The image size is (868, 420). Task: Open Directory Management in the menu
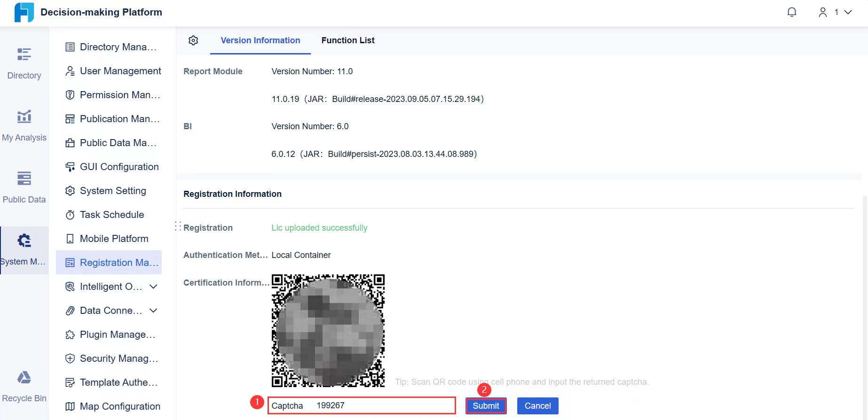[x=109, y=47]
